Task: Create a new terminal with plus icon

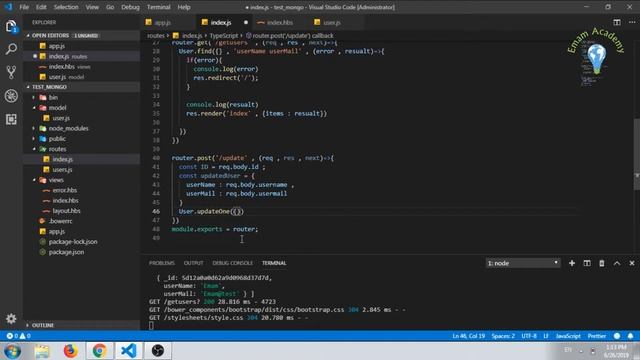Action: coord(572,263)
